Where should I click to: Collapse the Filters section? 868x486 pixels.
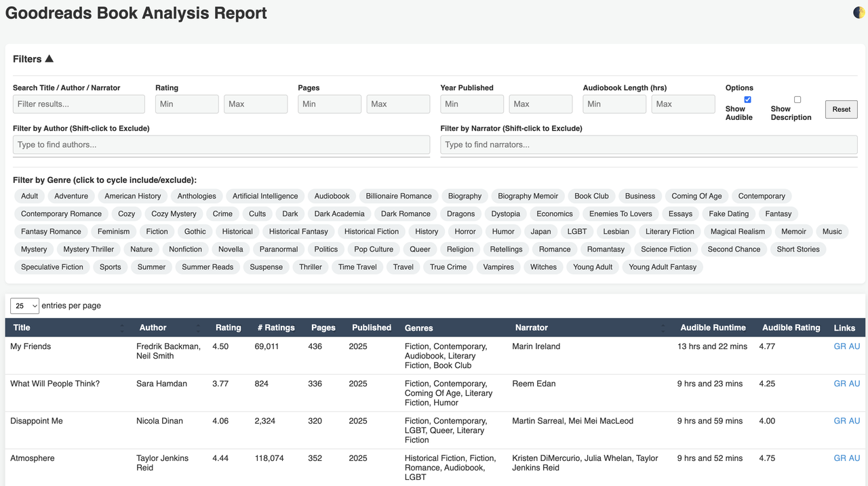pos(33,59)
